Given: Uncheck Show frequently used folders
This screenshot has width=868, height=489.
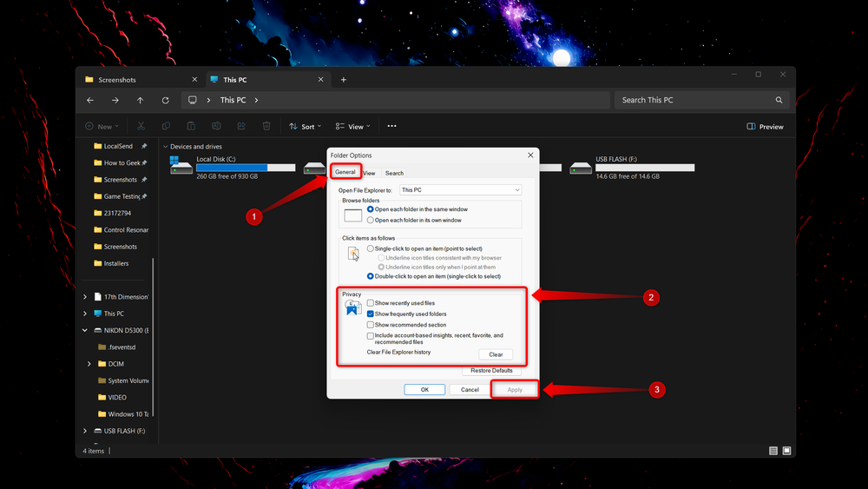Looking at the screenshot, I should click(371, 314).
